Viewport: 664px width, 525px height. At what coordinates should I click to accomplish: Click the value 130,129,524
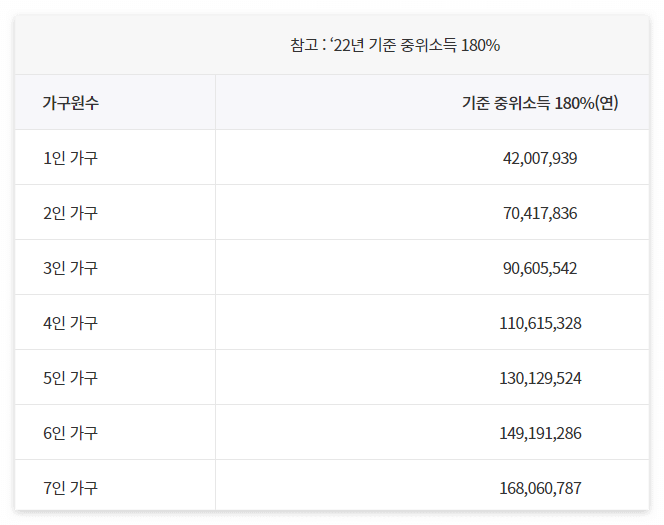point(540,379)
